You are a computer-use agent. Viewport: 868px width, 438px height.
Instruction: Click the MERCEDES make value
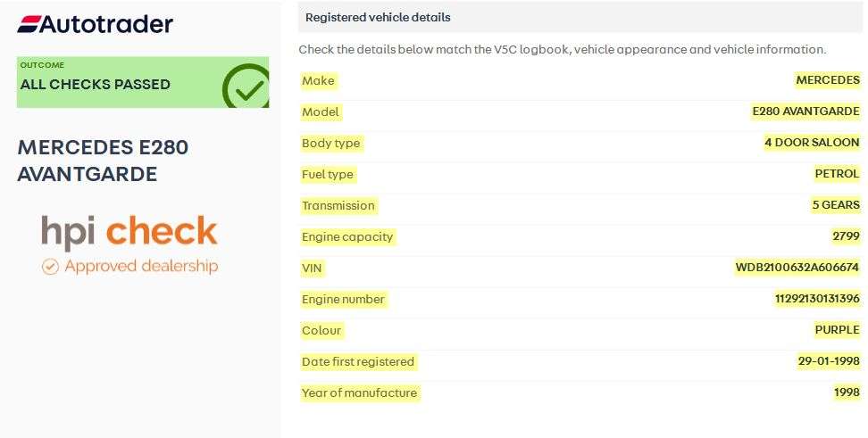tap(828, 80)
